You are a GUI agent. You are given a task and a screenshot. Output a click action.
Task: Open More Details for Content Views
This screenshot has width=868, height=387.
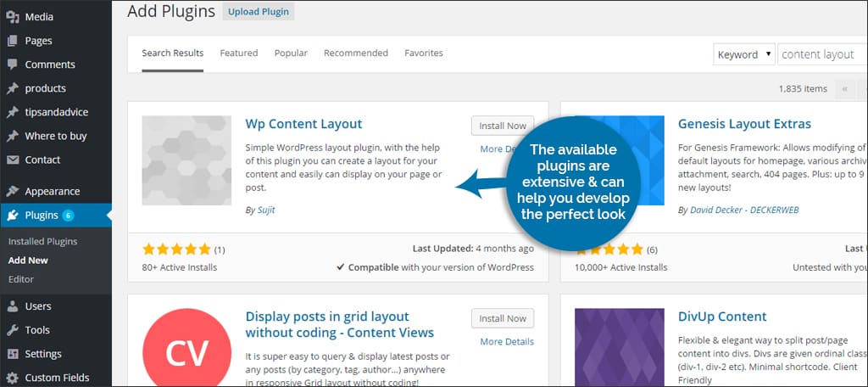[x=507, y=341]
